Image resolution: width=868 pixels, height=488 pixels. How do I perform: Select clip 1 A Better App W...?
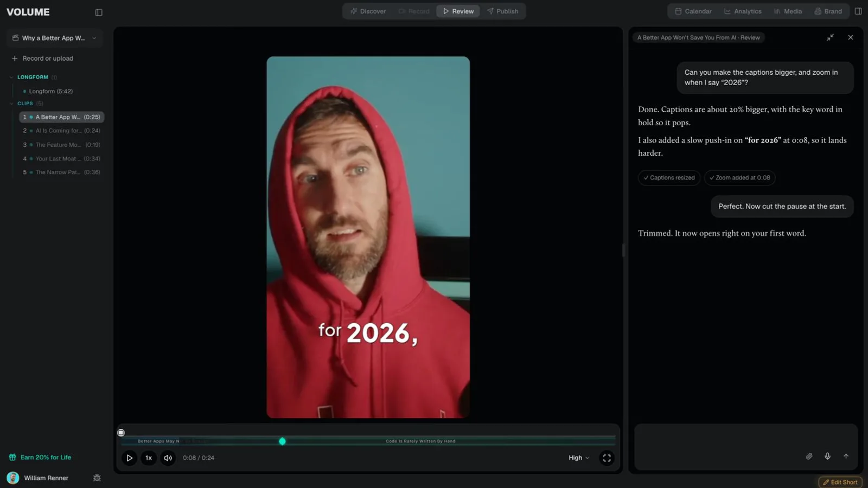click(x=61, y=117)
